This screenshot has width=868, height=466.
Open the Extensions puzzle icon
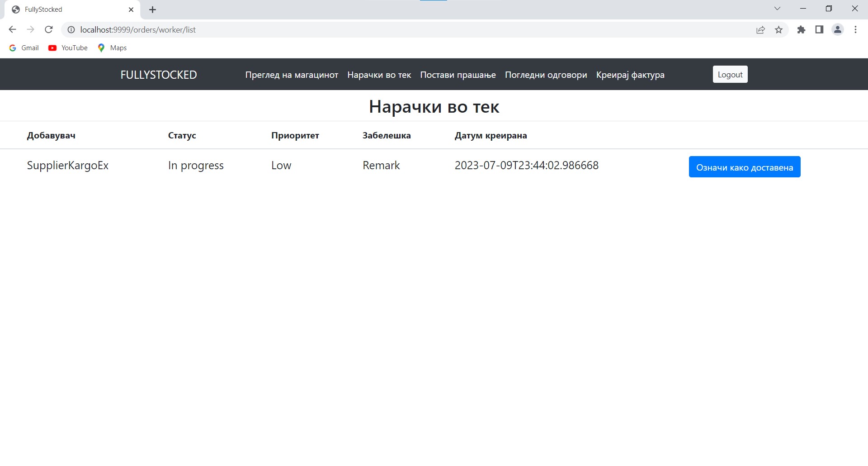801,30
